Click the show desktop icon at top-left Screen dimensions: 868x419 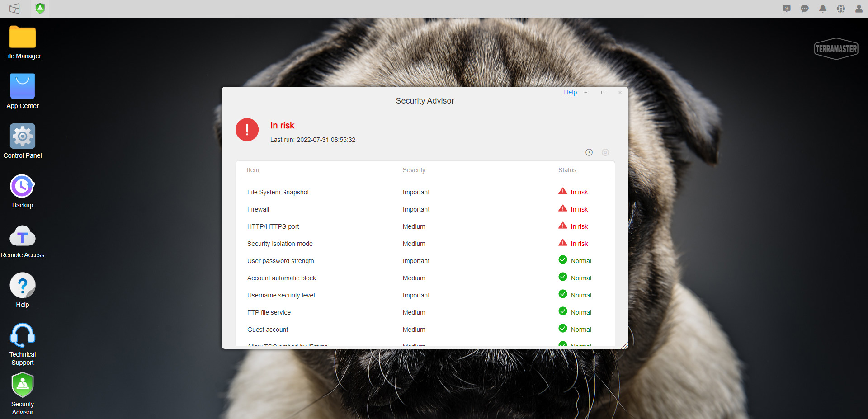pyautogui.click(x=14, y=9)
